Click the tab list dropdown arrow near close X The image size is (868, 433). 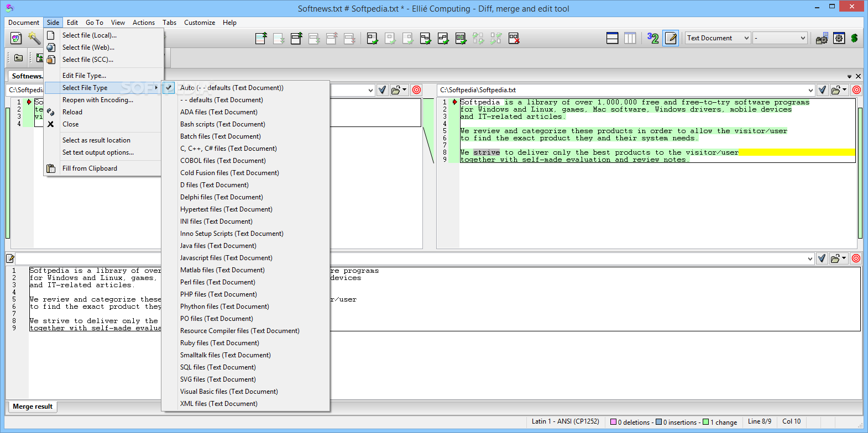[849, 76]
